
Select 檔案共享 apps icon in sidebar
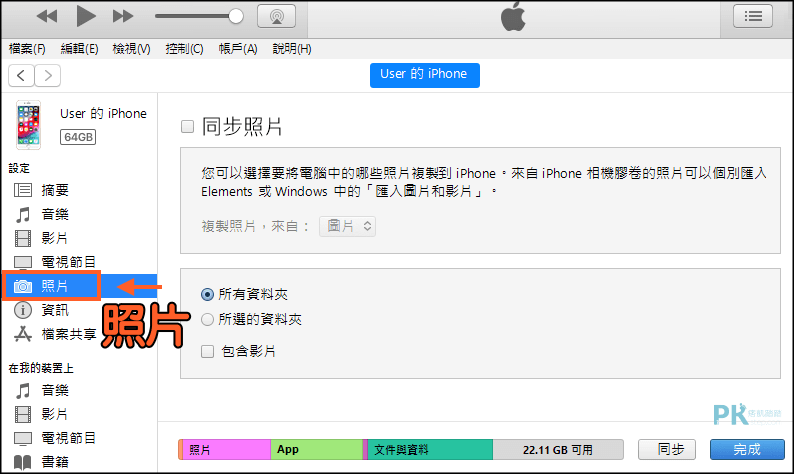tap(22, 334)
